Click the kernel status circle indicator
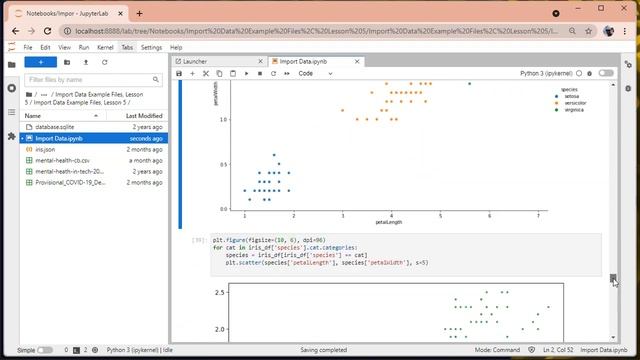 (579, 73)
